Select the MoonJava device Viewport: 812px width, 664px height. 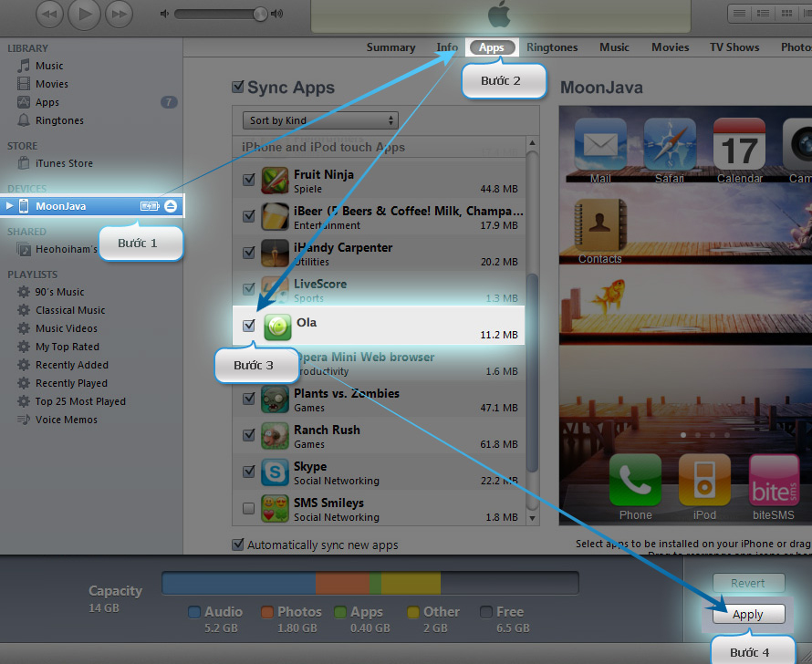tap(91, 206)
